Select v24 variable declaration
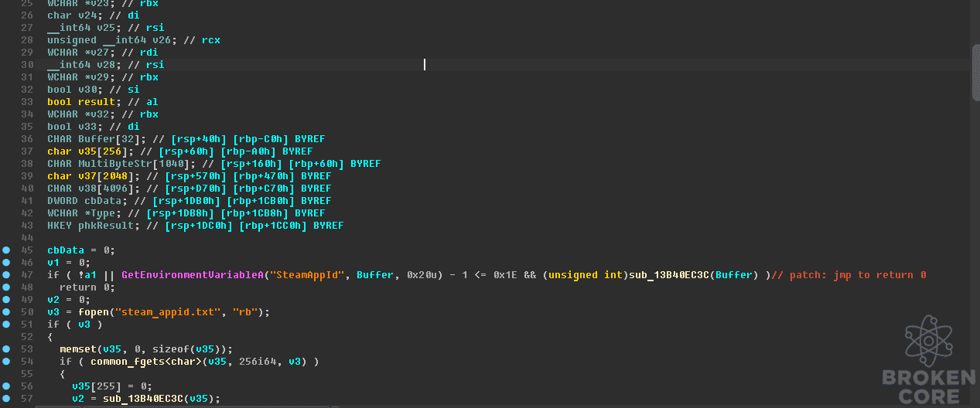The width and height of the screenshot is (980, 408). click(x=87, y=15)
